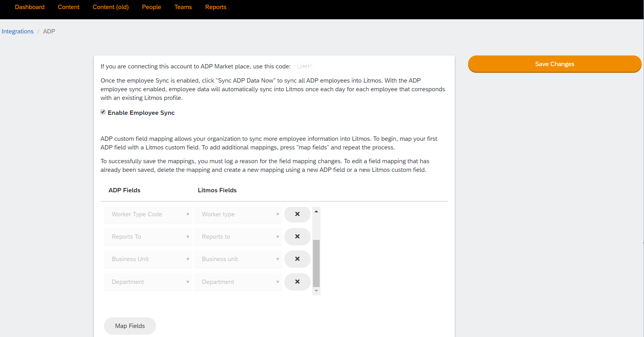Image resolution: width=644 pixels, height=337 pixels.
Task: Expand the Department Litmos field dropdown
Action: 238,282
